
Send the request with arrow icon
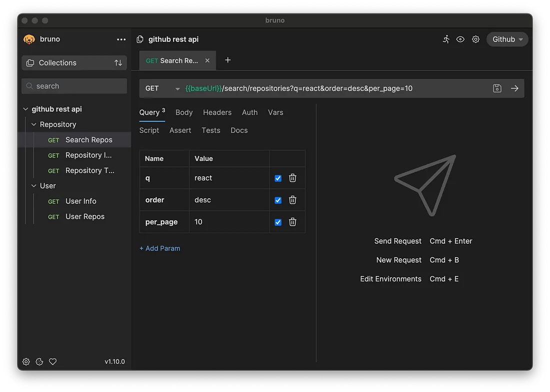coord(514,88)
